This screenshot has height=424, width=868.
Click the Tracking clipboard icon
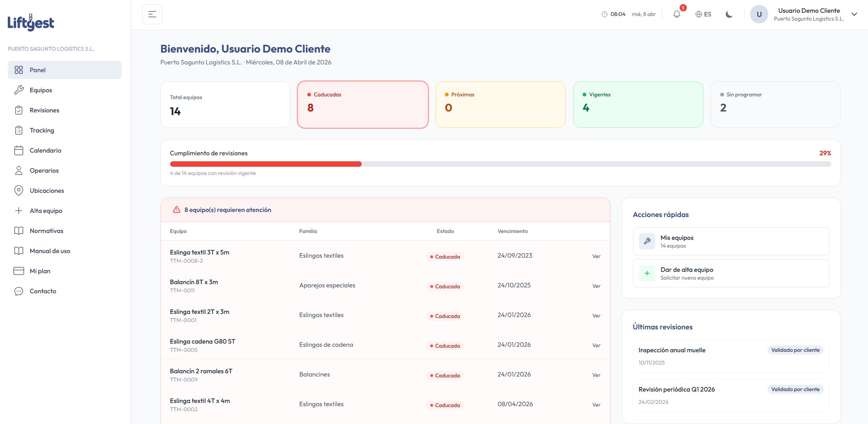(19, 130)
